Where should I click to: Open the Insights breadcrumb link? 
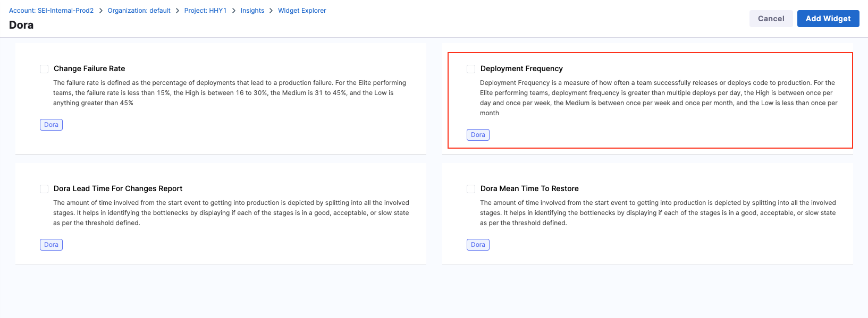pos(252,11)
